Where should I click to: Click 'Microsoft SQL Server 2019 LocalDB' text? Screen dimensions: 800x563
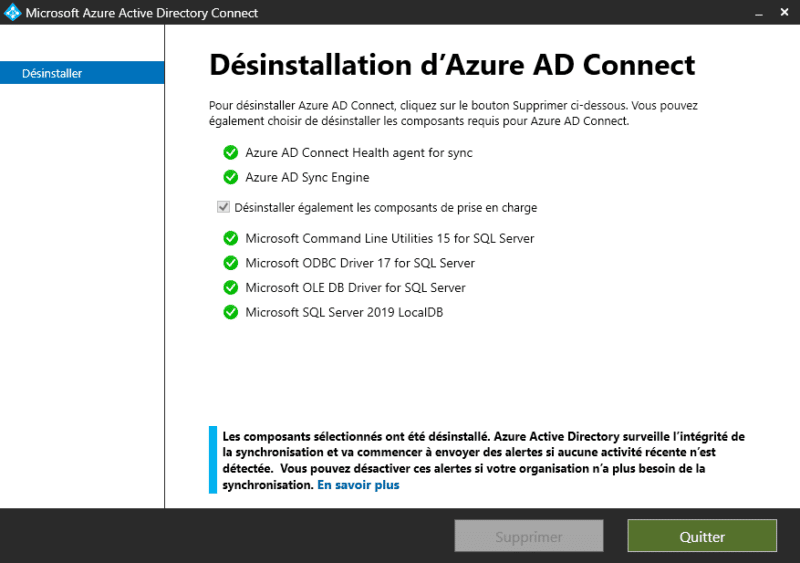point(344,312)
